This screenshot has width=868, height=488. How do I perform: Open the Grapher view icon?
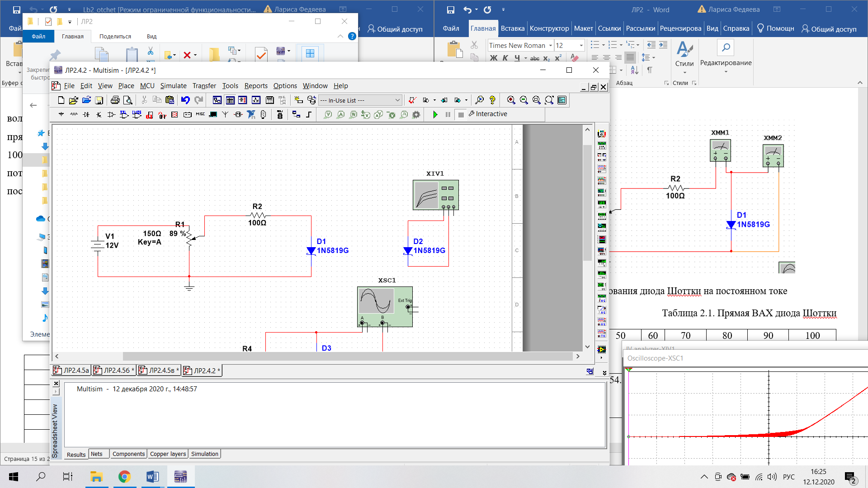256,100
